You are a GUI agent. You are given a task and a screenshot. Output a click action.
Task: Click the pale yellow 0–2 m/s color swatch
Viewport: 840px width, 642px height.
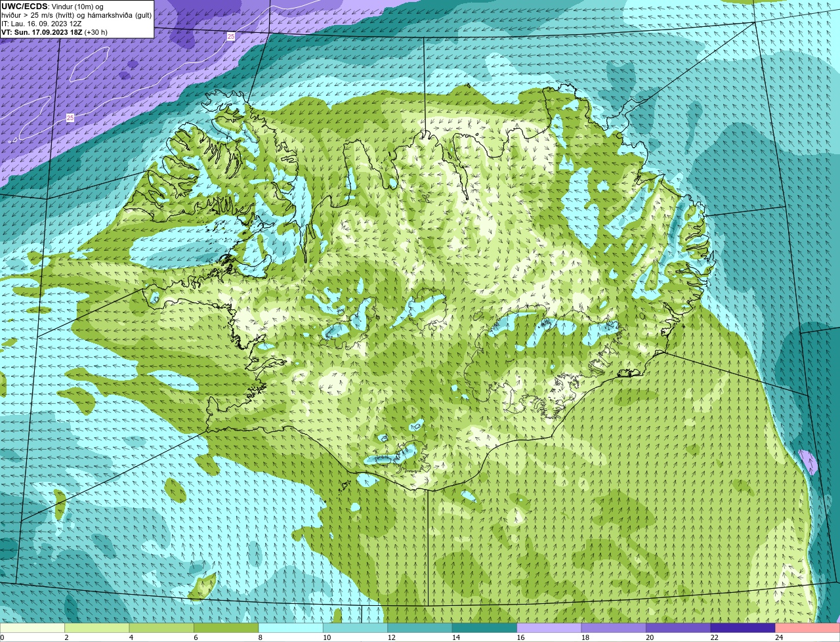33,628
